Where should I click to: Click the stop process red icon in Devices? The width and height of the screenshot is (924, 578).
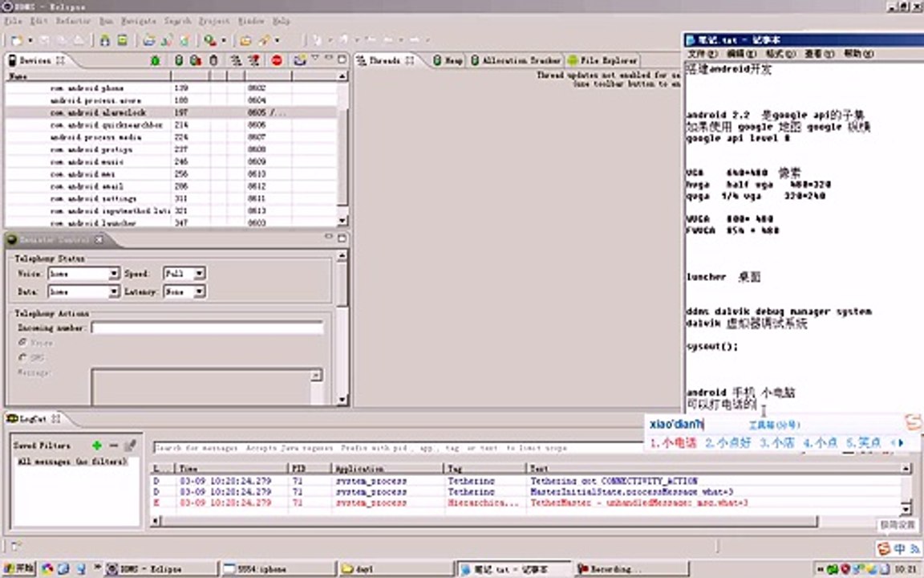coord(277,60)
